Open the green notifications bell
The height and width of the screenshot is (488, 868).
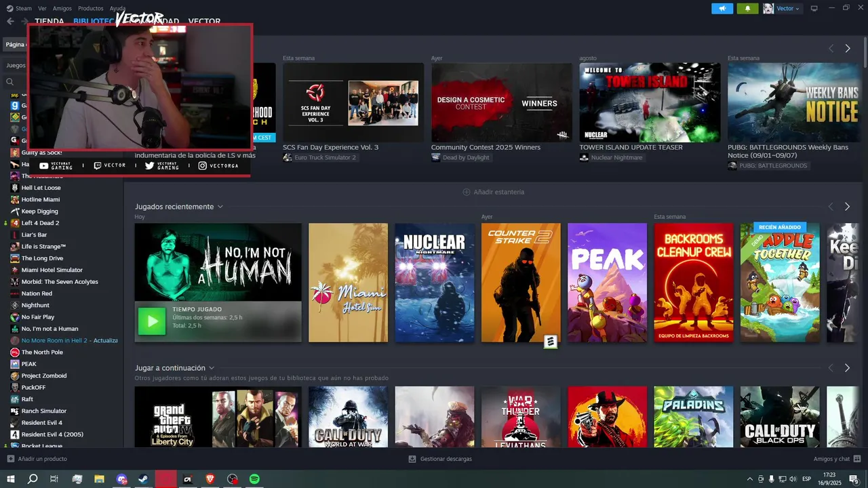748,8
